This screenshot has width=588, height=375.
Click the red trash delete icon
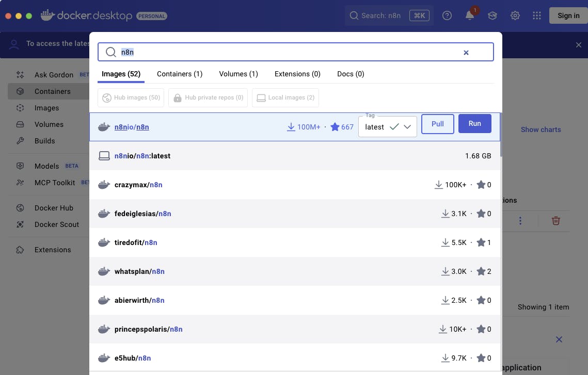[x=556, y=221]
